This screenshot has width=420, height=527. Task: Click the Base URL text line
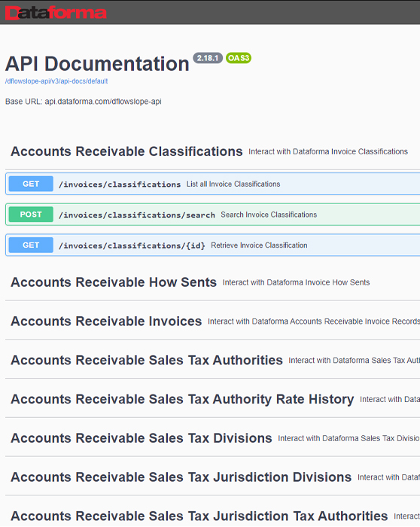(x=84, y=101)
